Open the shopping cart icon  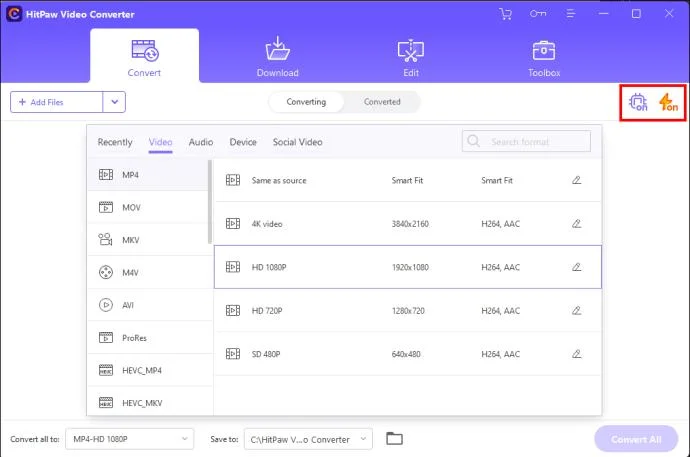(506, 14)
